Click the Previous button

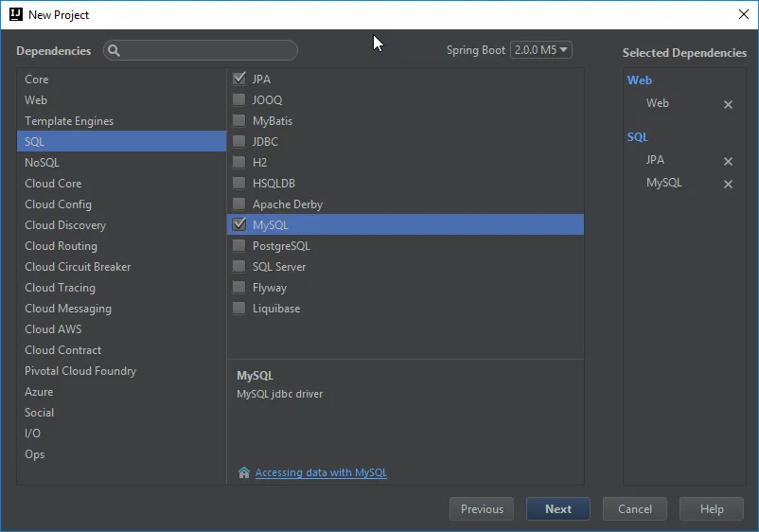[481, 508]
